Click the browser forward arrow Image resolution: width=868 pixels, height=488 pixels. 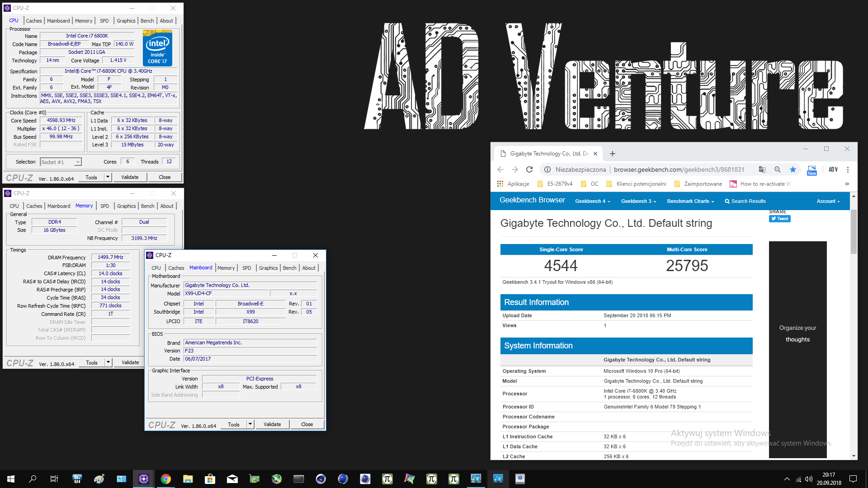click(x=515, y=169)
